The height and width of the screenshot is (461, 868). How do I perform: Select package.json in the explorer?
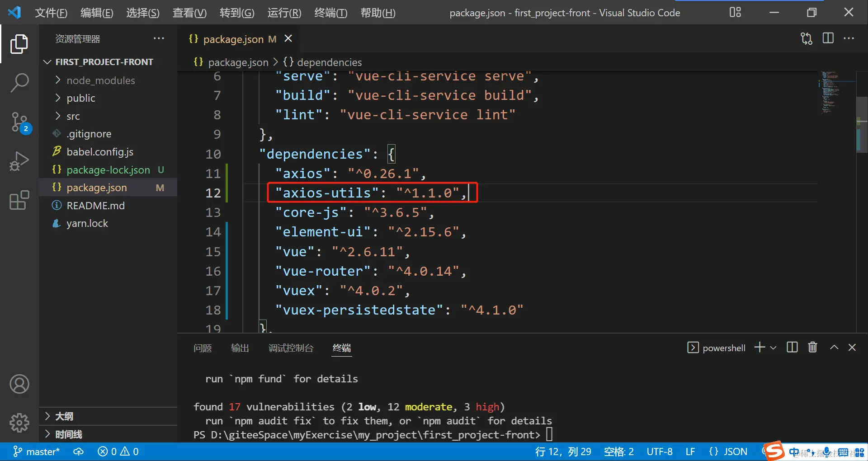(x=108, y=188)
